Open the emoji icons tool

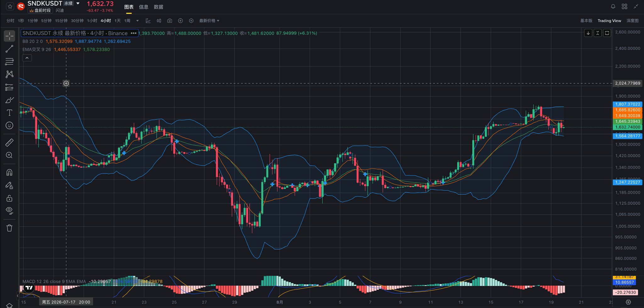tap(9, 126)
